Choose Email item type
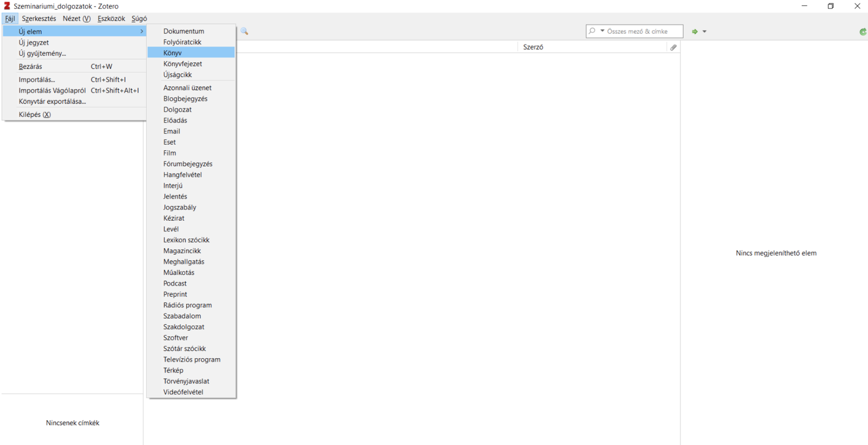 [x=191, y=131]
